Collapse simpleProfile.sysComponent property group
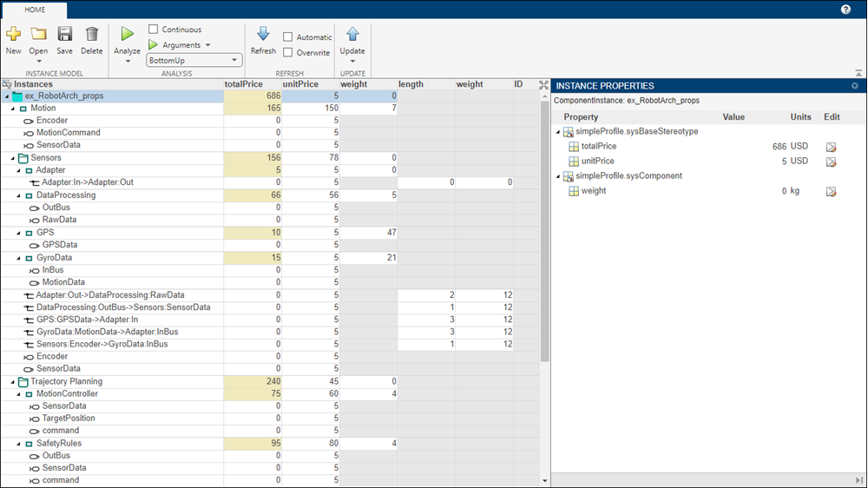The width and height of the screenshot is (868, 488). click(558, 176)
